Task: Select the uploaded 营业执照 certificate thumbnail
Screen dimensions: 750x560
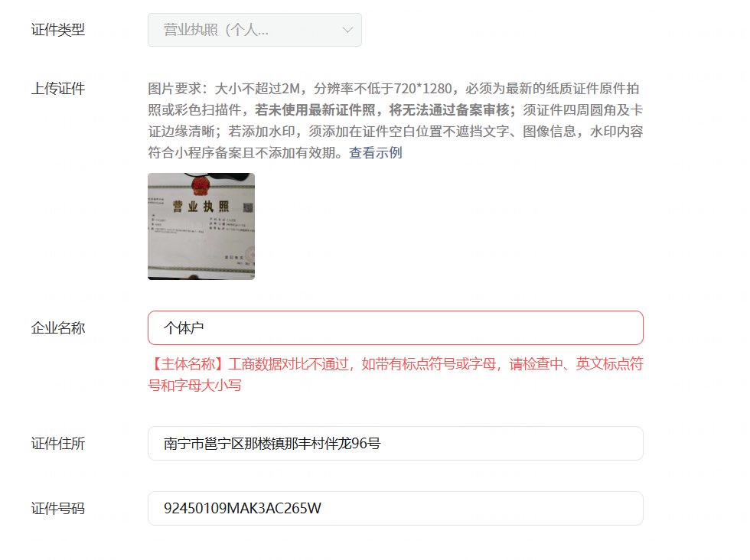Action: click(201, 226)
